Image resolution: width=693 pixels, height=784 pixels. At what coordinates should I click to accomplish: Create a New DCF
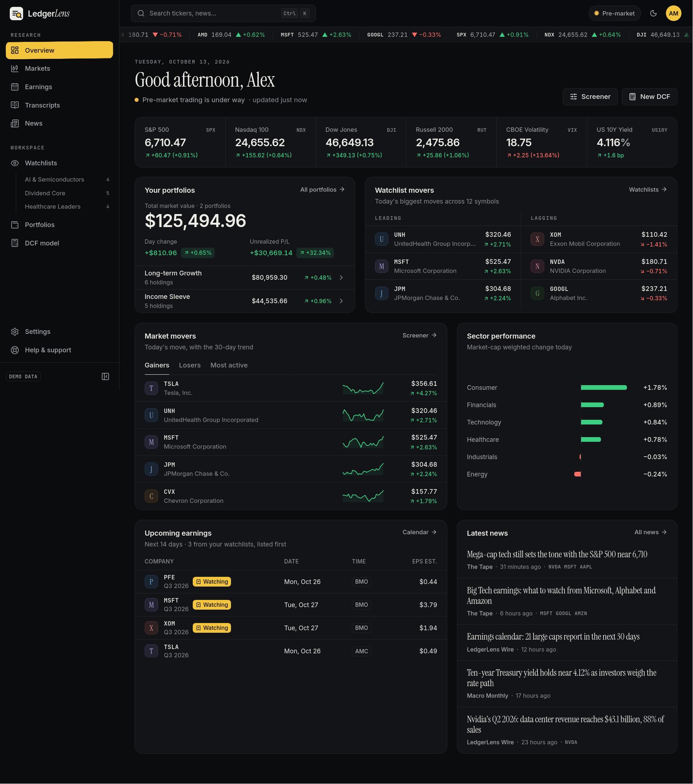coord(650,97)
